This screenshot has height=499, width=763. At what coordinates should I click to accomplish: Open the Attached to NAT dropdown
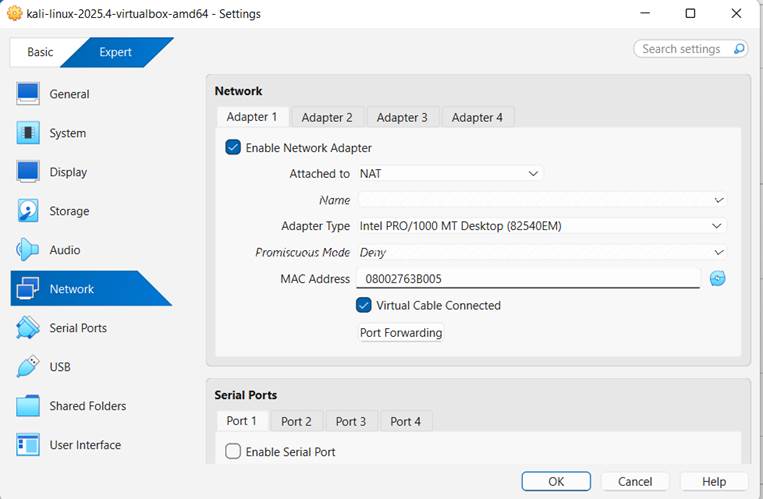449,174
